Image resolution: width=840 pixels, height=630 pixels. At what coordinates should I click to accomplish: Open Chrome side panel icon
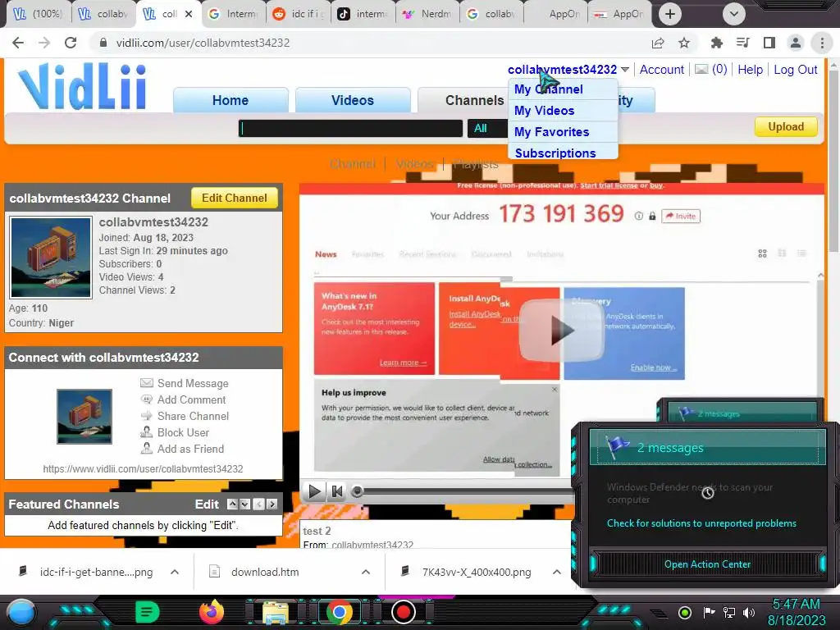[x=769, y=43]
